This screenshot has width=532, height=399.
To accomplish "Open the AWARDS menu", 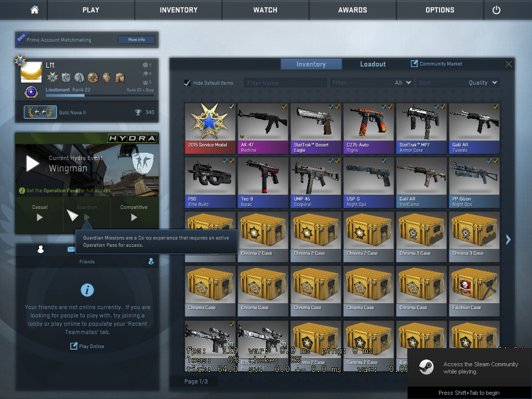I will pyautogui.click(x=353, y=10).
